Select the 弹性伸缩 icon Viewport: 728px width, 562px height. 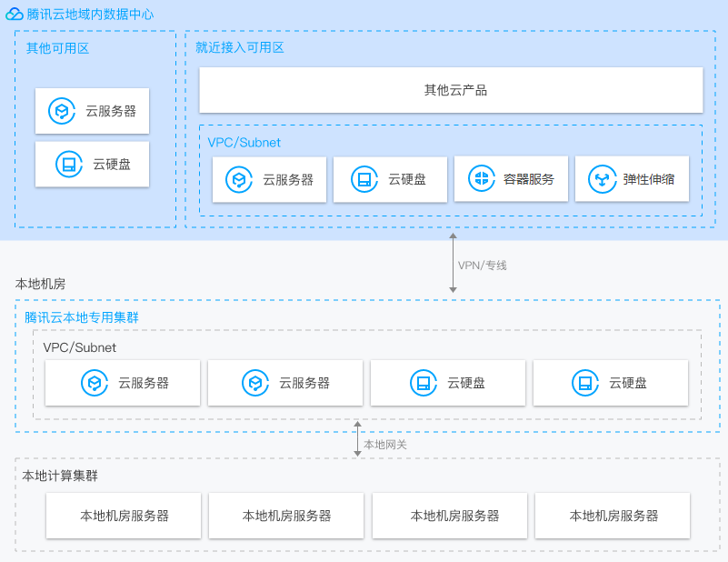click(x=603, y=179)
